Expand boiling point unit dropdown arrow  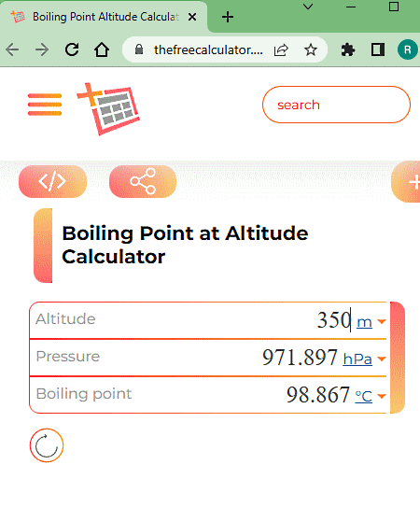click(382, 396)
